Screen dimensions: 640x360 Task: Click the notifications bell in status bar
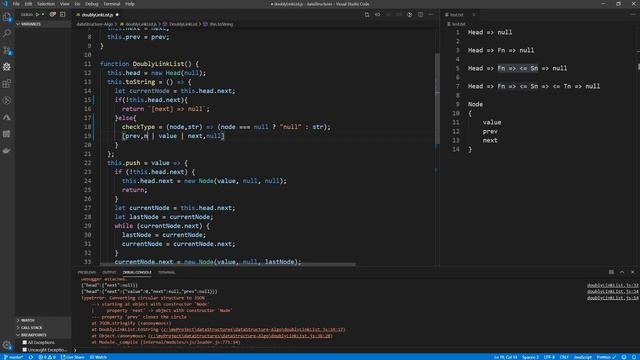[634, 357]
